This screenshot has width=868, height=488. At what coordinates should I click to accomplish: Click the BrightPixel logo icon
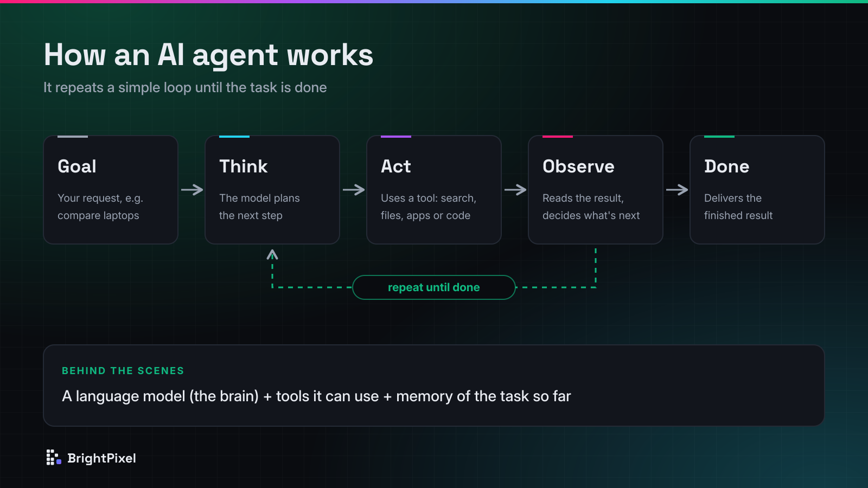[x=54, y=458]
